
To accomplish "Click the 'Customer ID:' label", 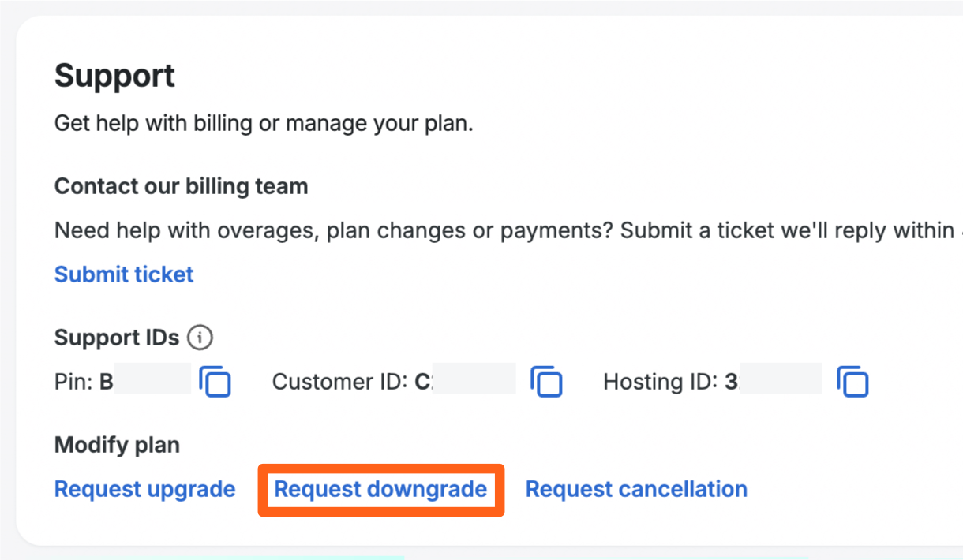I will point(339,383).
